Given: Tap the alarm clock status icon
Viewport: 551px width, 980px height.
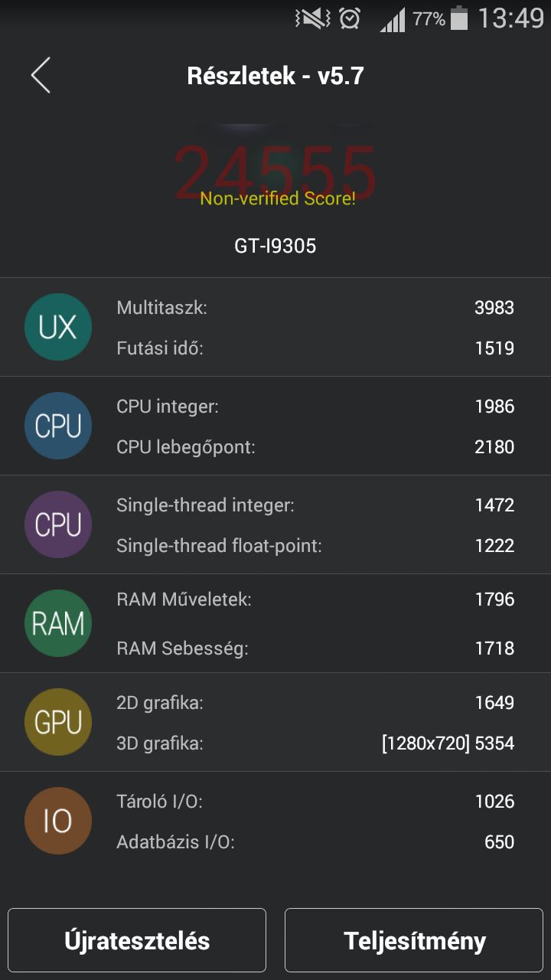Looking at the screenshot, I should pos(350,18).
